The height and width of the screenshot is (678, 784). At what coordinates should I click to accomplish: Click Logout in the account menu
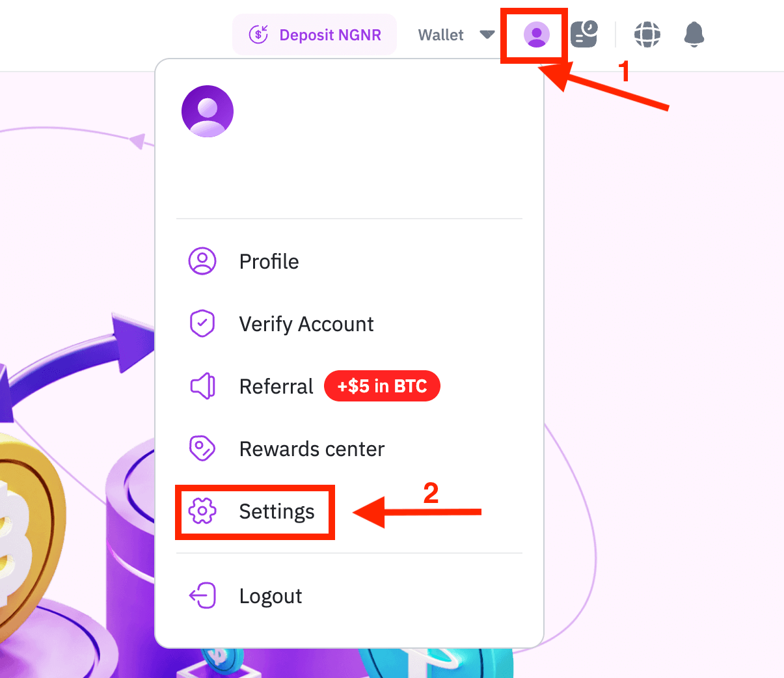tap(271, 596)
